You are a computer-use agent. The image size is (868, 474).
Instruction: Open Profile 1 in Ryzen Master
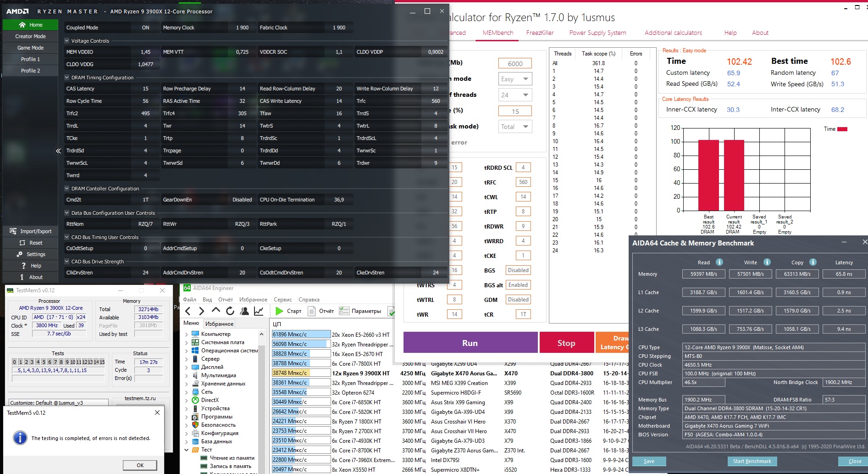click(31, 59)
